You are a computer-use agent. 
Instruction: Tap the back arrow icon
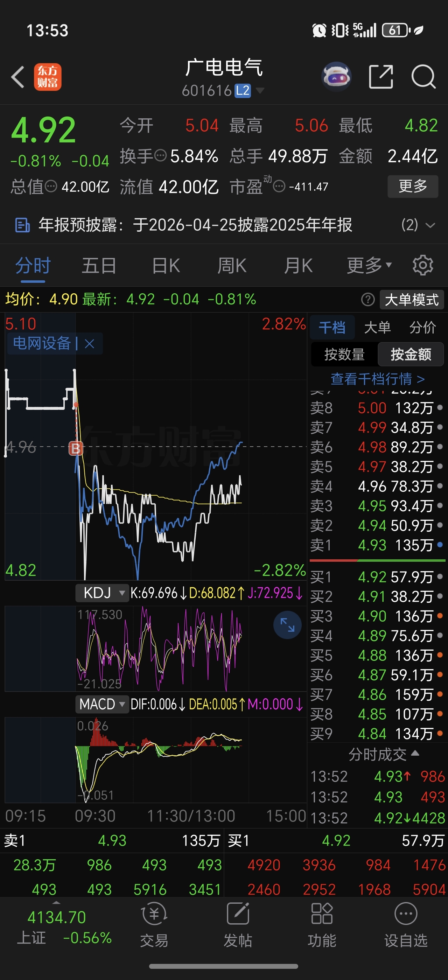[x=18, y=77]
